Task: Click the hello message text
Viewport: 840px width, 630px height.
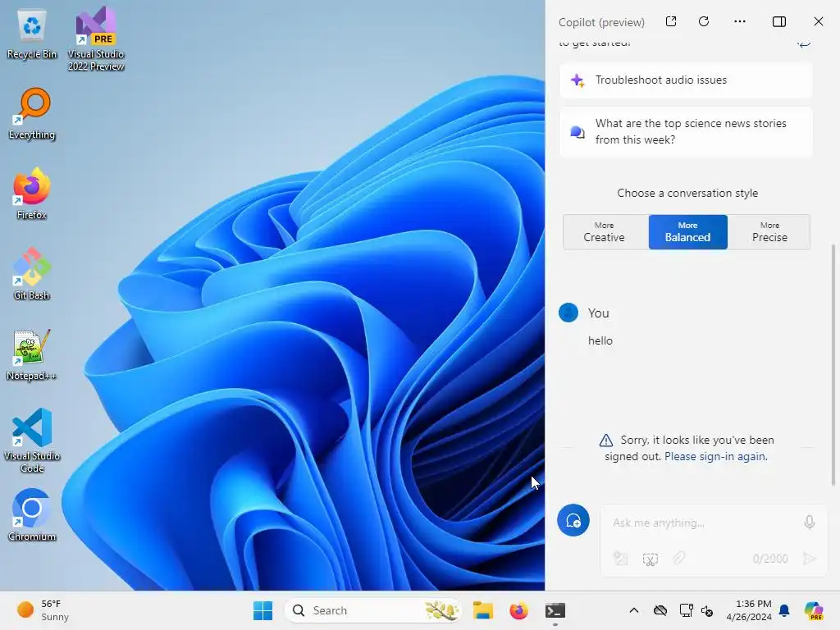Action: pos(600,340)
